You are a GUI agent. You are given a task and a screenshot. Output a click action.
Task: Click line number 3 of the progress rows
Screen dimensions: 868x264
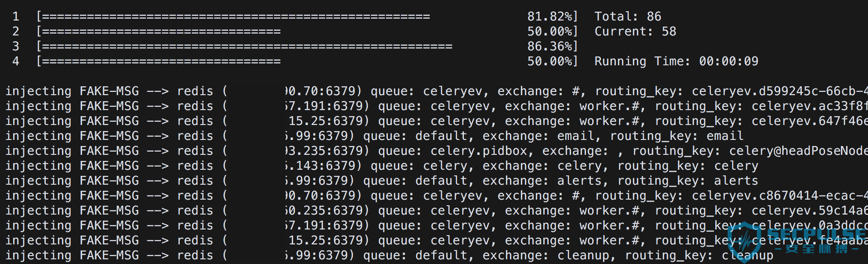tap(16, 47)
